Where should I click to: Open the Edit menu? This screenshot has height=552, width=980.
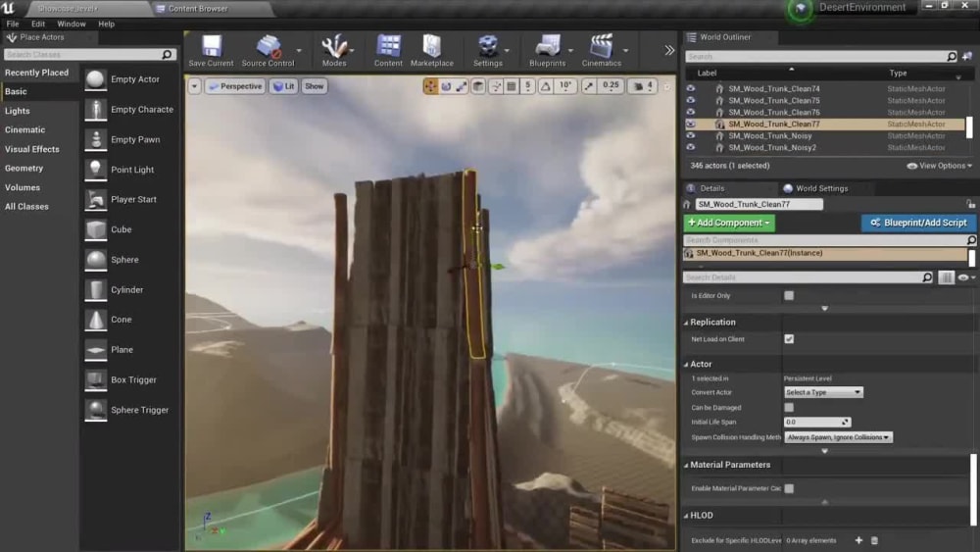click(x=38, y=24)
